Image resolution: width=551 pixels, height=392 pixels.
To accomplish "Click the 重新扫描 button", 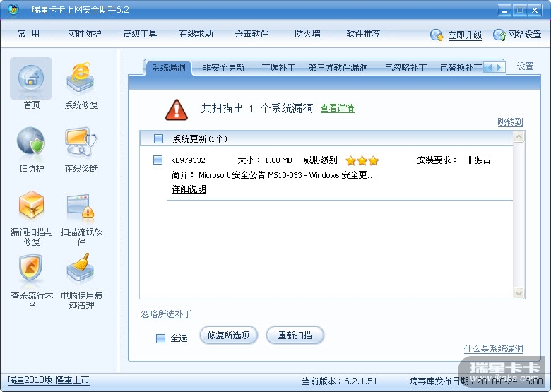I will pyautogui.click(x=295, y=335).
